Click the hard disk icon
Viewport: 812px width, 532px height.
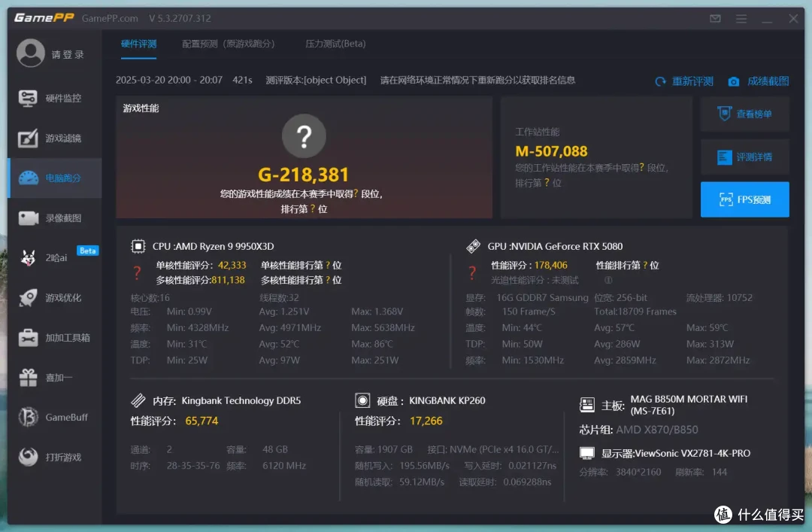pyautogui.click(x=362, y=400)
